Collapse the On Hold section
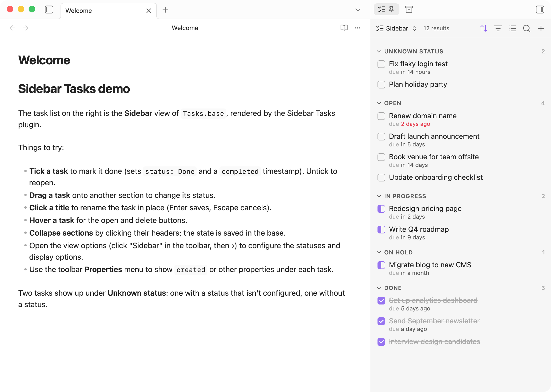 click(x=395, y=253)
